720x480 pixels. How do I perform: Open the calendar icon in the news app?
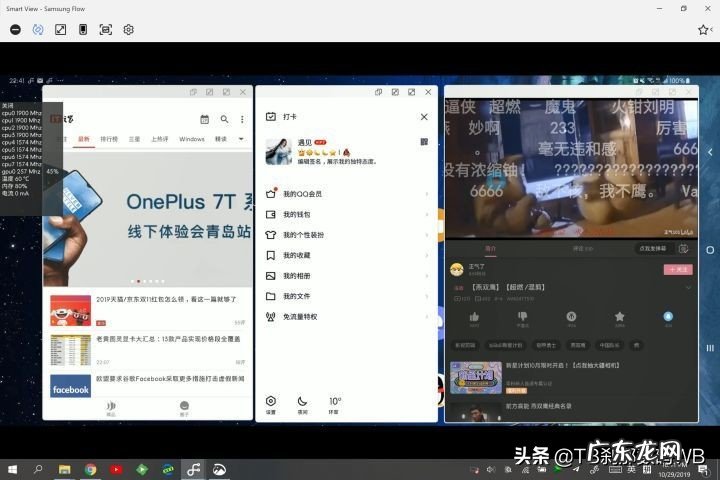204,119
